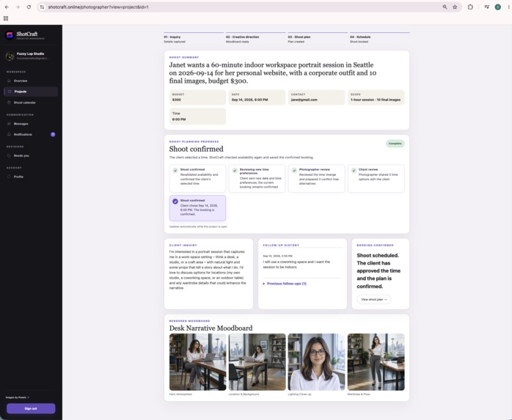Open Messages in the sidebar
Viewport: 512px width, 420px height.
[x=31, y=124]
